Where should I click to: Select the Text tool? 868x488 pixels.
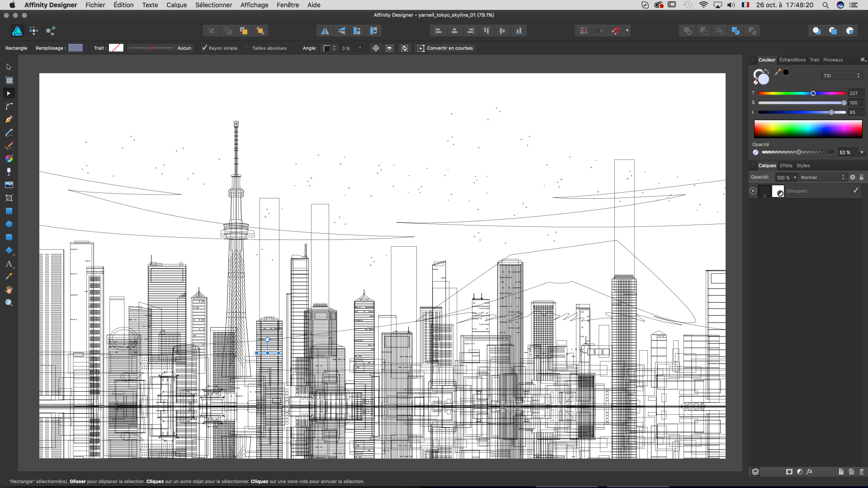(9, 263)
